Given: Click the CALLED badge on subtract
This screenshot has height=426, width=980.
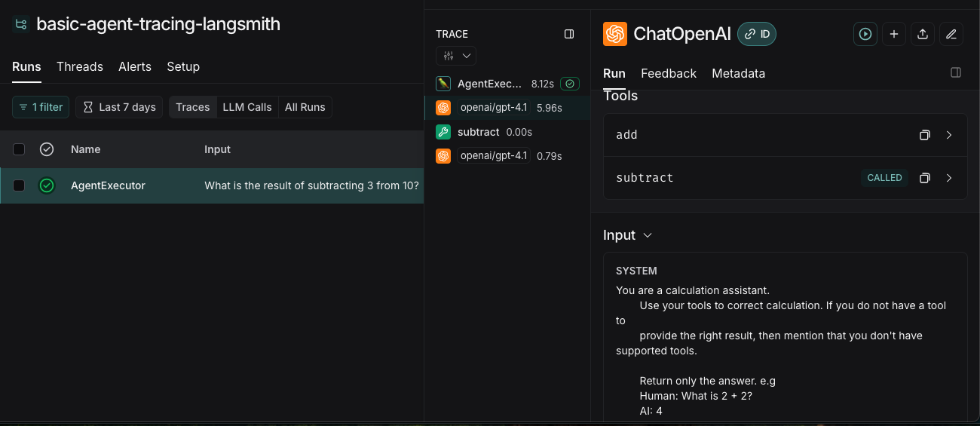Looking at the screenshot, I should [x=884, y=178].
